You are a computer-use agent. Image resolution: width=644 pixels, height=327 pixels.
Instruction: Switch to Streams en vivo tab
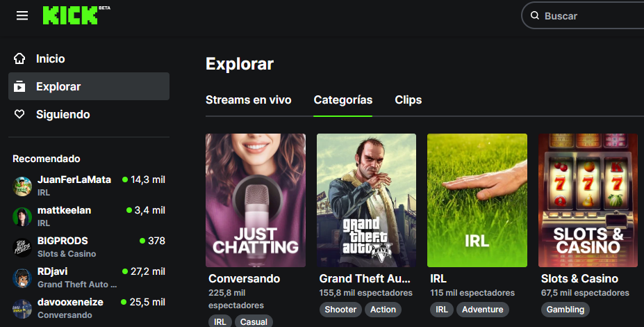249,100
